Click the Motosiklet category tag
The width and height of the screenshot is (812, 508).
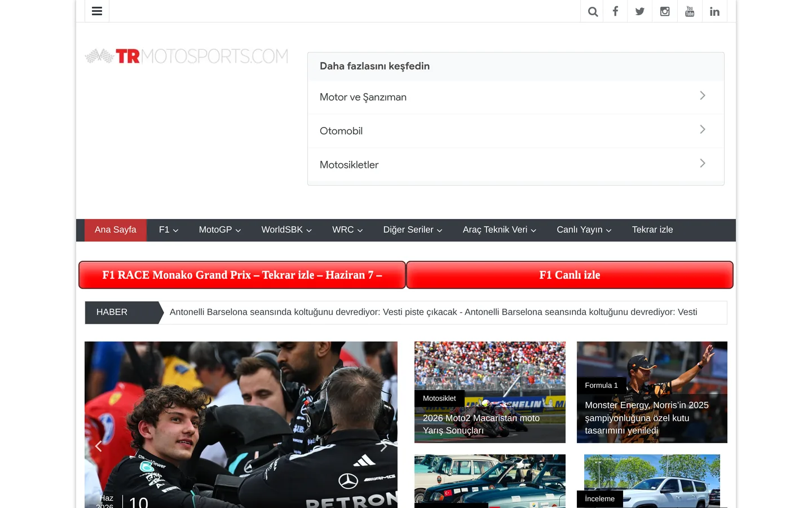click(439, 398)
